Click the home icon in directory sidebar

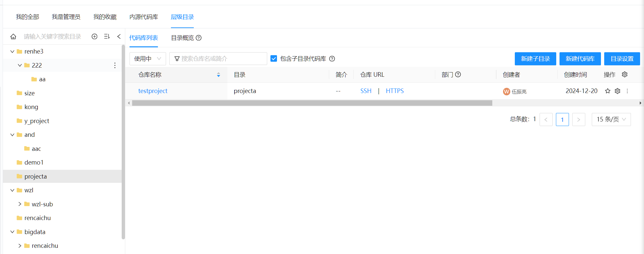(x=13, y=37)
